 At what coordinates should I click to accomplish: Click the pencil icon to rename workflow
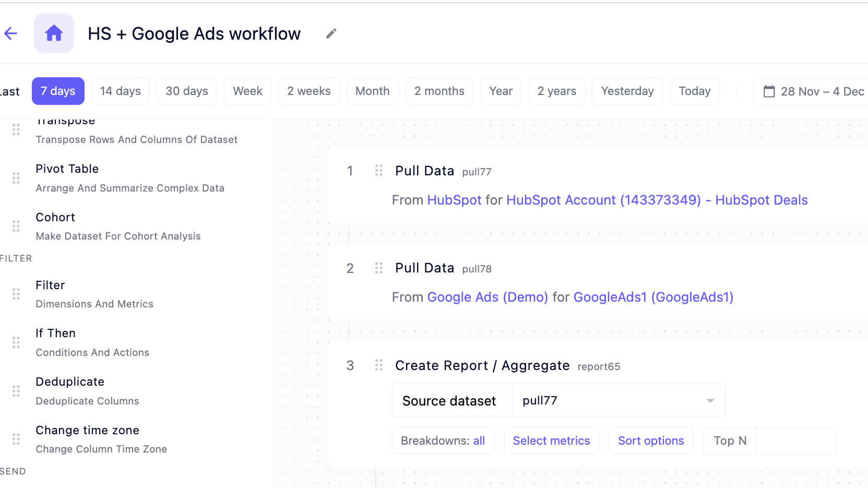pyautogui.click(x=331, y=33)
